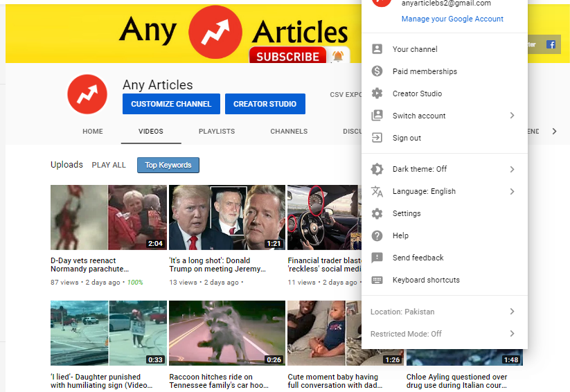Screen dimensions: 570x392
Task: Click the Dark theme half-moon icon
Action: coord(377,169)
